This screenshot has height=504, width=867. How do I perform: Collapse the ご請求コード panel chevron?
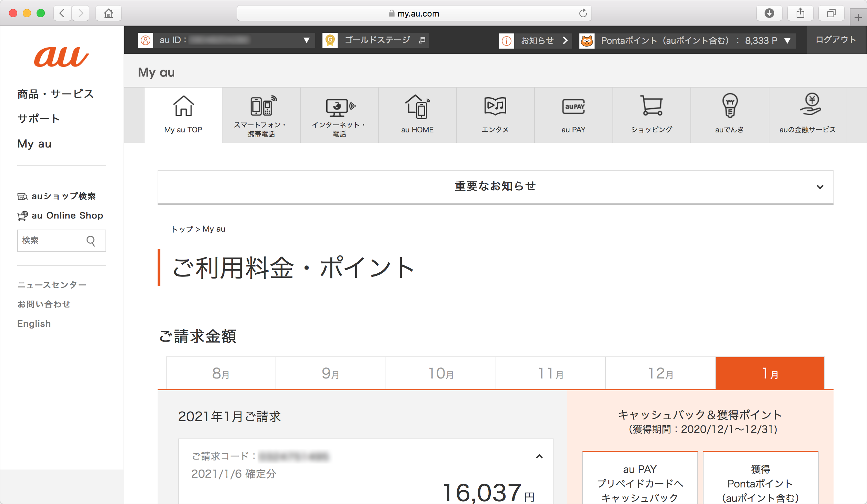click(539, 456)
